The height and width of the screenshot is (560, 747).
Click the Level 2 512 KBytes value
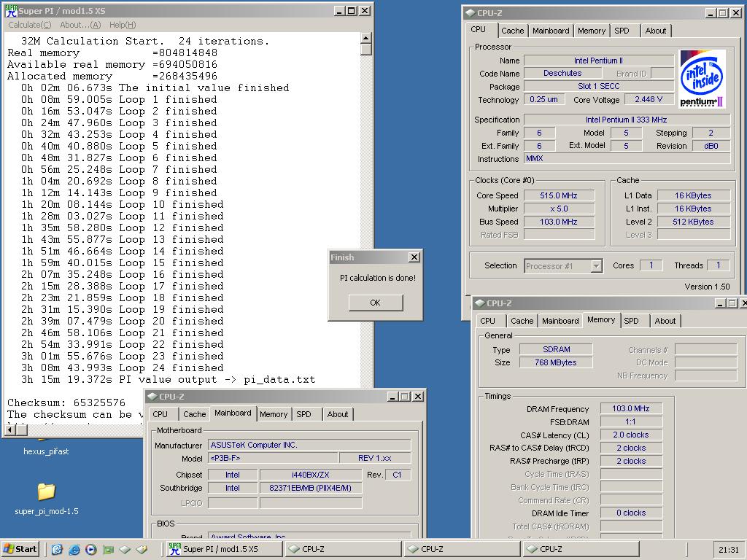[693, 222]
